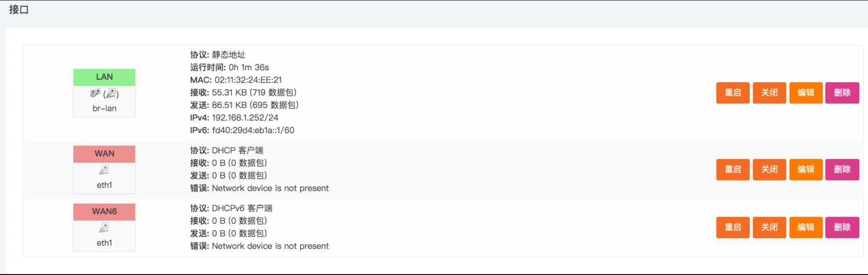The width and height of the screenshot is (868, 275).
Task: Stop the LAN interface
Action: click(x=769, y=93)
